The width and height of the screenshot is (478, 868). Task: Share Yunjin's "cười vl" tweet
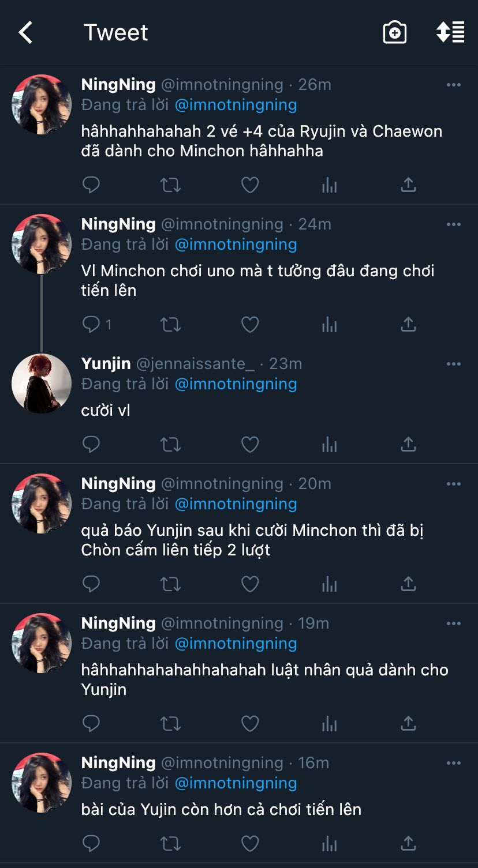[x=408, y=444]
